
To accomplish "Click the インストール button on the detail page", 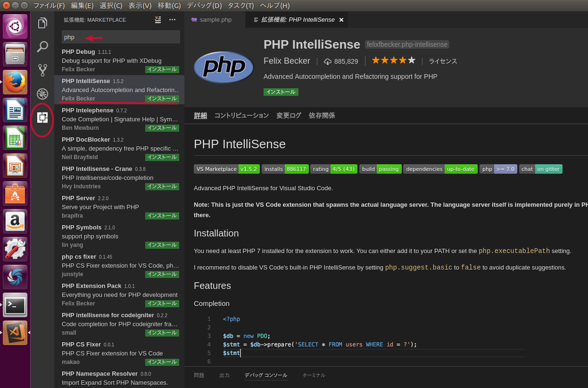I will tap(281, 92).
